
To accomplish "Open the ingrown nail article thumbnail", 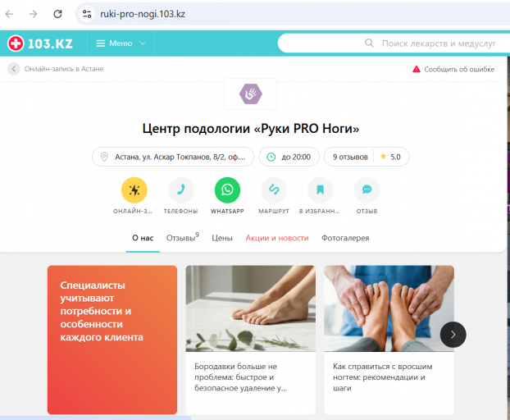I will [x=389, y=308].
